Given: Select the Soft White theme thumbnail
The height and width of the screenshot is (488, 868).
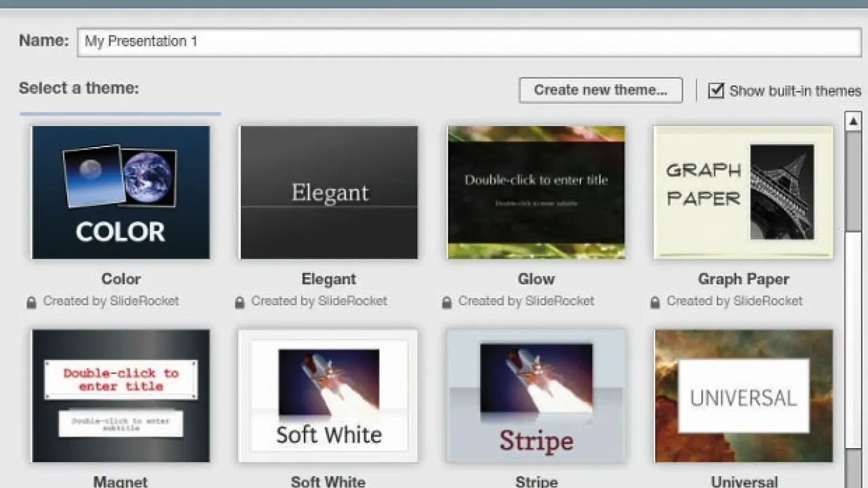Looking at the screenshot, I should coord(329,396).
